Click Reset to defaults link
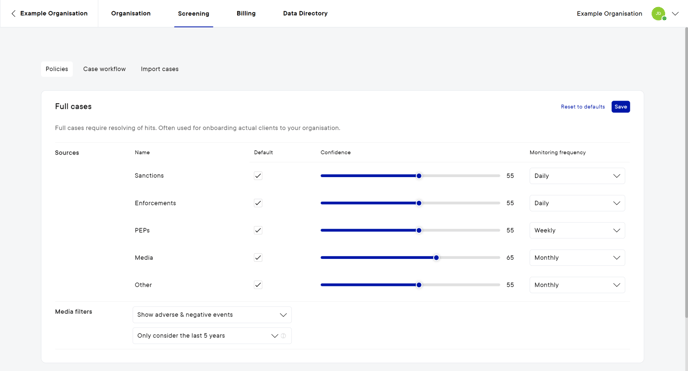Image resolution: width=688 pixels, height=371 pixels. pyautogui.click(x=583, y=107)
